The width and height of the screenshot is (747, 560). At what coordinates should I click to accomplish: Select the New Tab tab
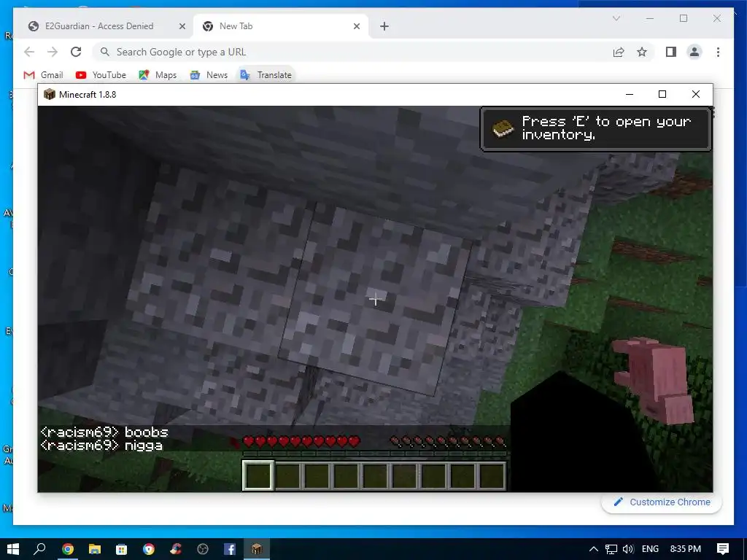(x=281, y=26)
